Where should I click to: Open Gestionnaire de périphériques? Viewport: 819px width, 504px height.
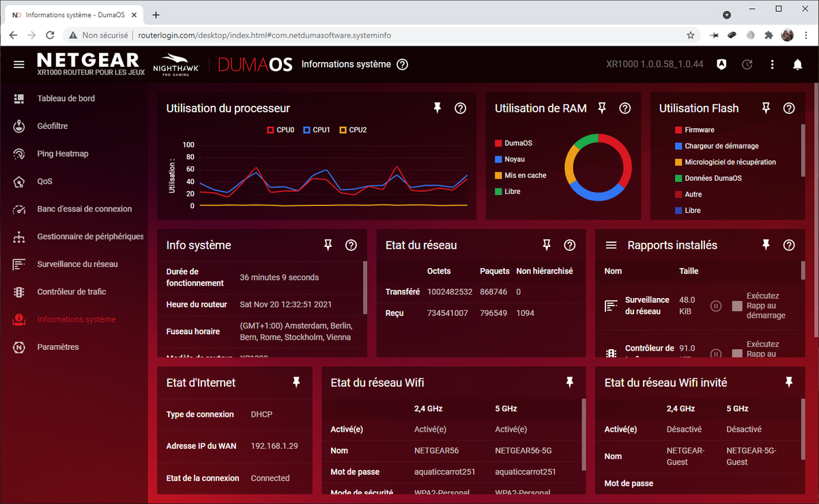tap(90, 237)
